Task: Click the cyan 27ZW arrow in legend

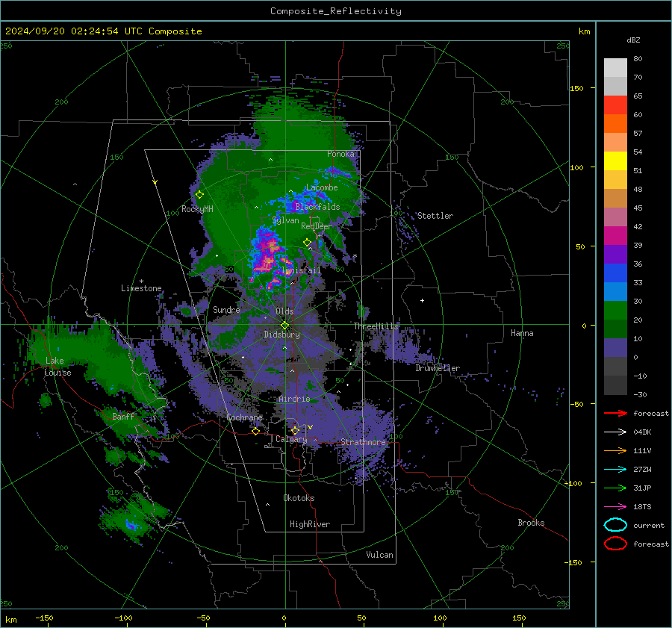Action: tap(615, 470)
